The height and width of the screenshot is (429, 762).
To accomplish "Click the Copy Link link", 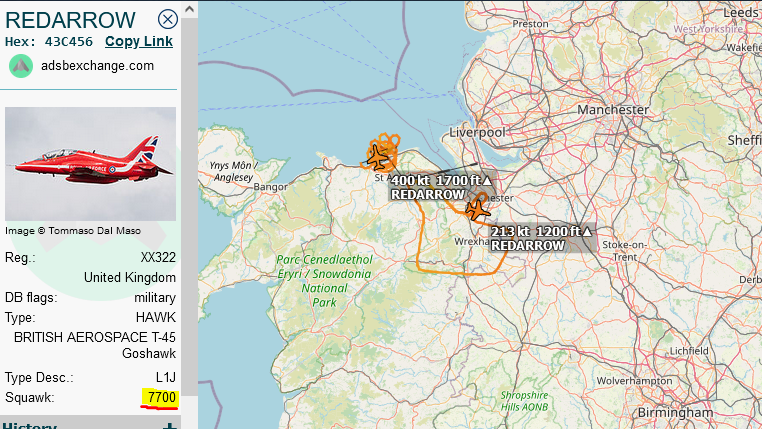I will (x=139, y=42).
